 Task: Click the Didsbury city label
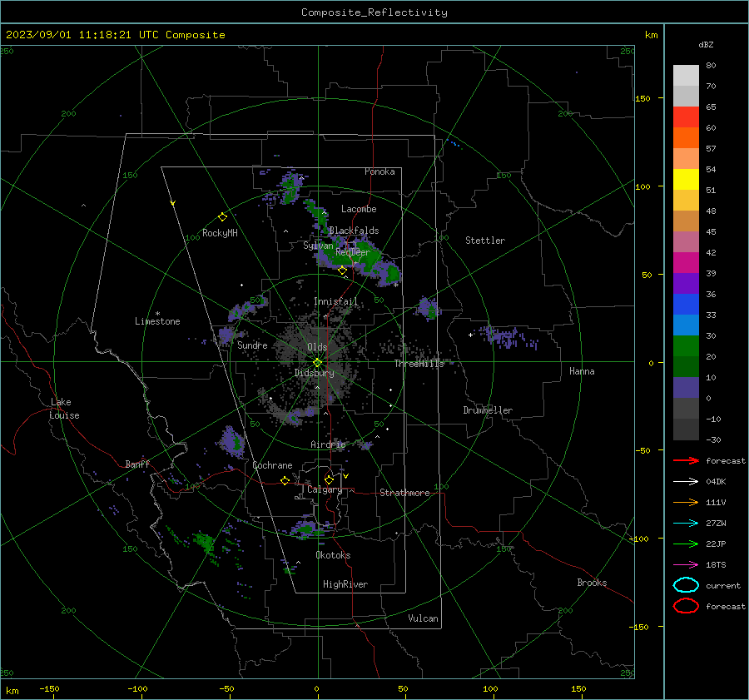[x=314, y=373]
